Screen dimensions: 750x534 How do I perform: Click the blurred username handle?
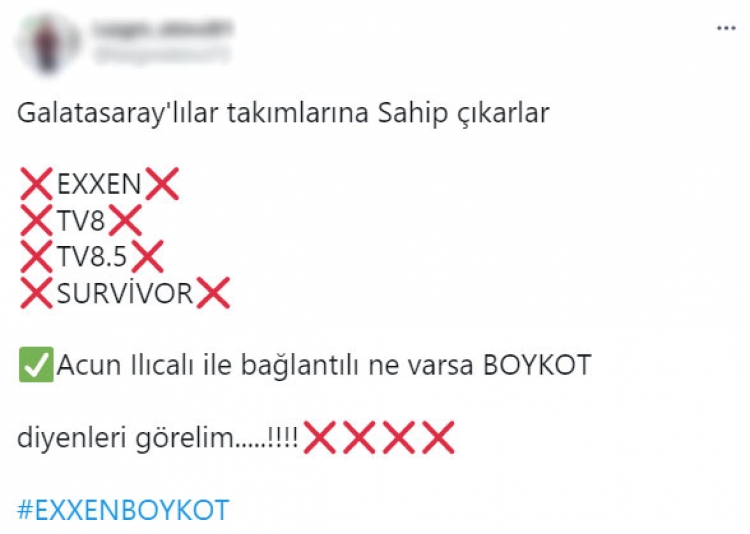click(162, 56)
